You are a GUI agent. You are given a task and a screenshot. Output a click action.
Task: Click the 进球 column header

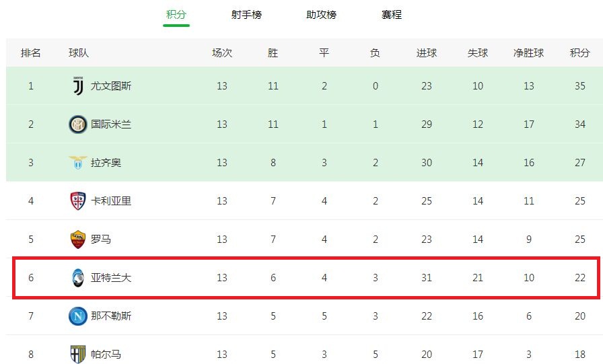pos(427,52)
